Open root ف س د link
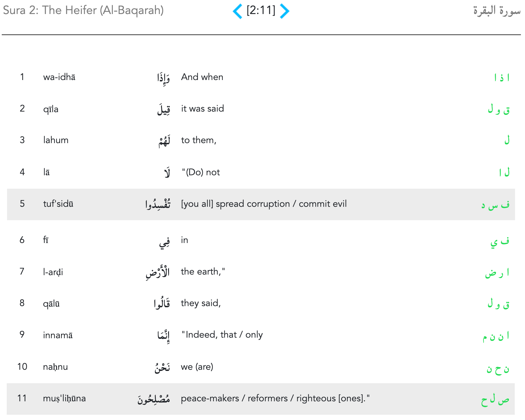 (x=495, y=205)
